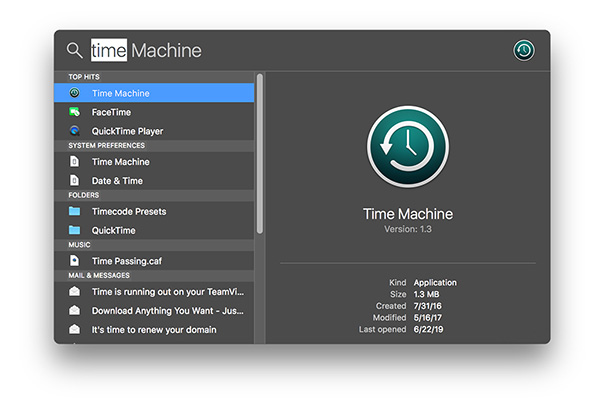The image size is (600, 400).
Task: Select the "QuickTime" folder result
Action: [154, 230]
